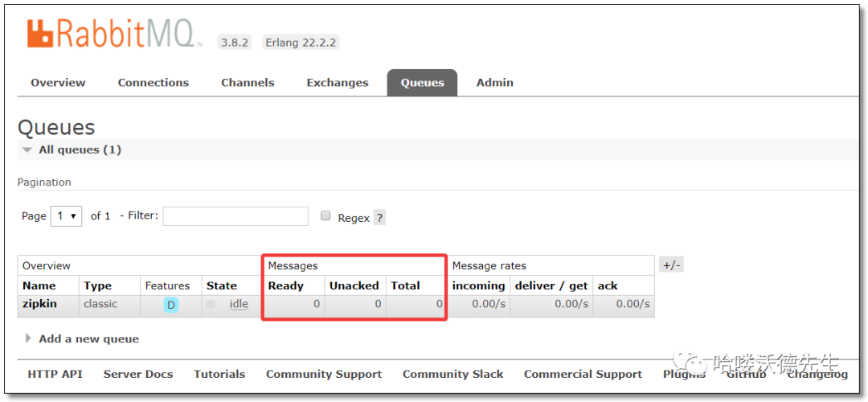This screenshot has height=402, width=868.
Task: Open the Channels tab
Action: pos(248,83)
